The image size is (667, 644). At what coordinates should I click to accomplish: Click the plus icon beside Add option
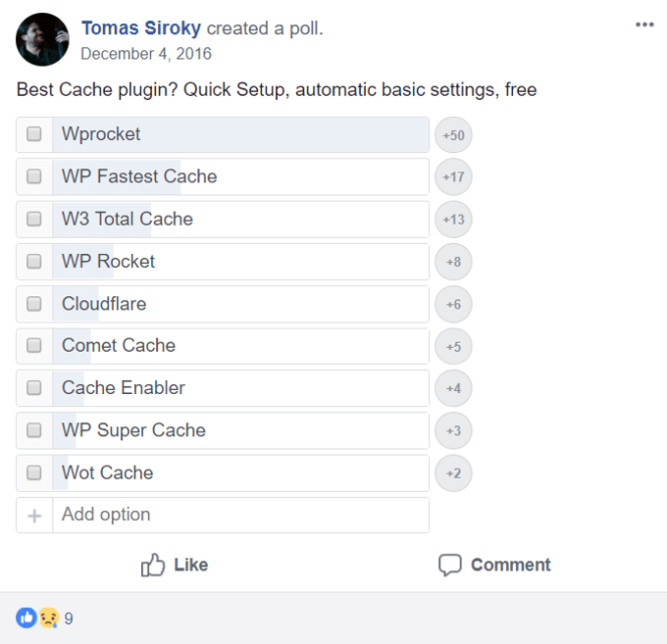pos(34,516)
